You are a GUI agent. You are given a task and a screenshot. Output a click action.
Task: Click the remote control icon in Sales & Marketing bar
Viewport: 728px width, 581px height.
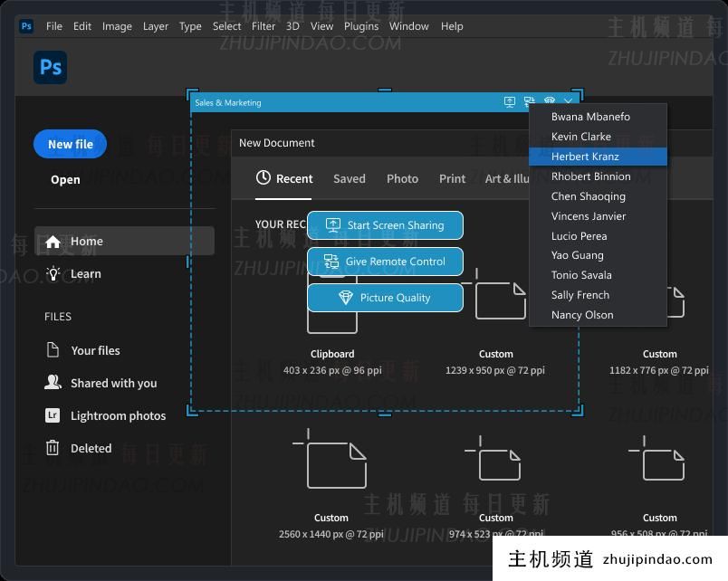tap(530, 101)
